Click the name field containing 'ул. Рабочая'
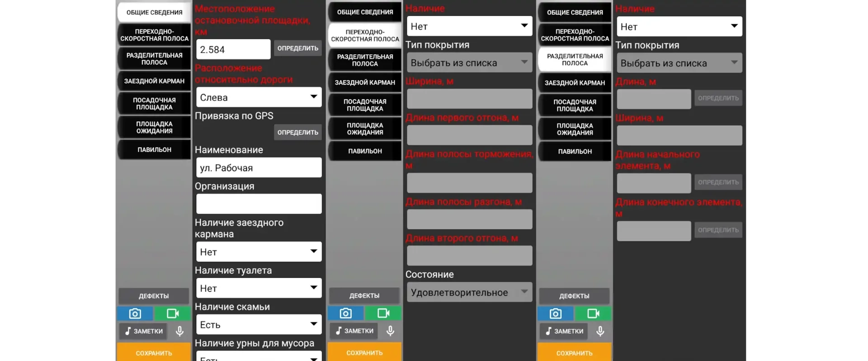This screenshot has height=361, width=868. click(259, 168)
